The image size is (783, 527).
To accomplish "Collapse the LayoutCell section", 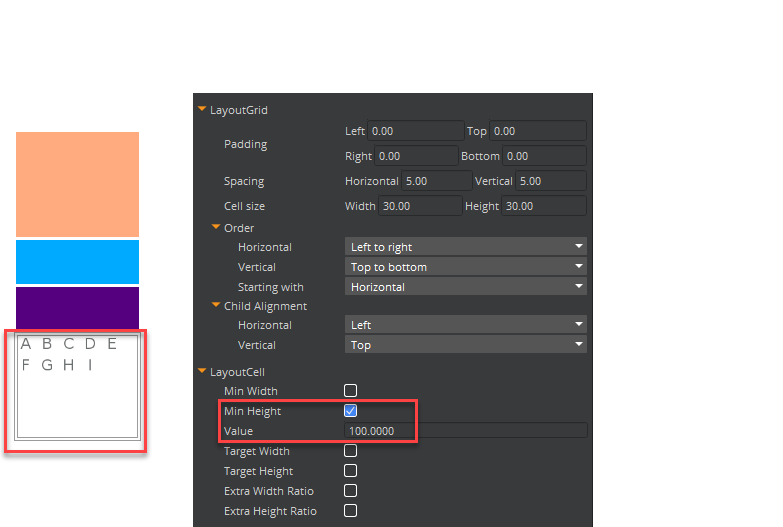I will point(202,372).
